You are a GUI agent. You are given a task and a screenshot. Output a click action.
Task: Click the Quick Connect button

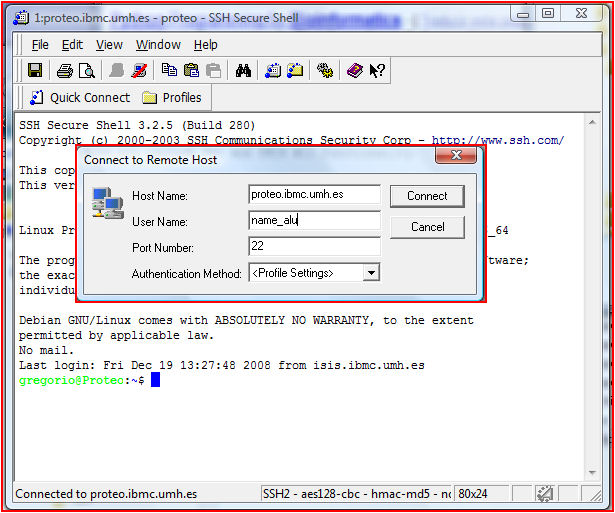[80, 98]
